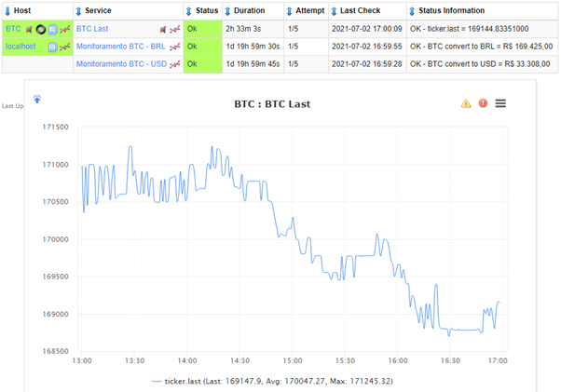Click the 13:00 x-axis label

click(82, 360)
